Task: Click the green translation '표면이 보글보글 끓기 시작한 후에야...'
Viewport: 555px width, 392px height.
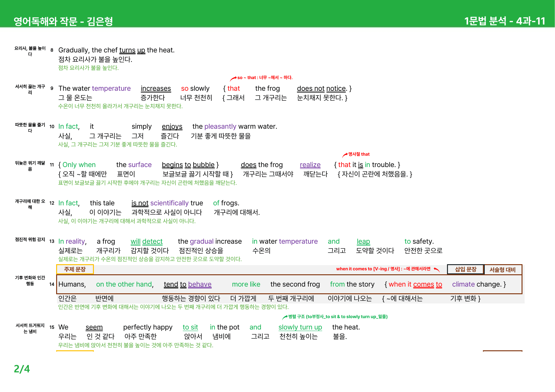Action: [x=148, y=183]
